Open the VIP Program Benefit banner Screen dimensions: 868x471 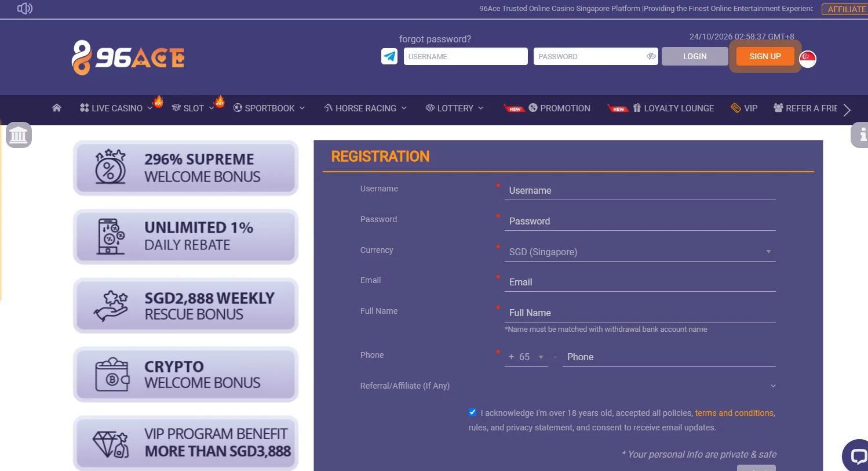185,443
